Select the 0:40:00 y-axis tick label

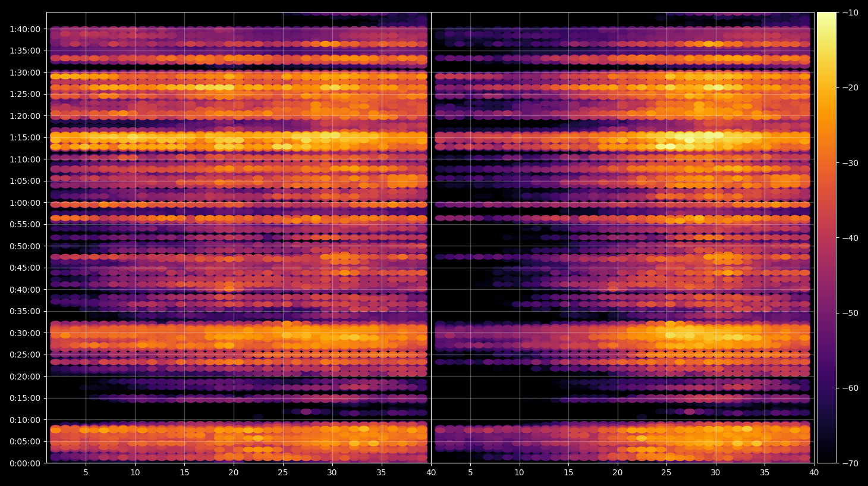25,290
